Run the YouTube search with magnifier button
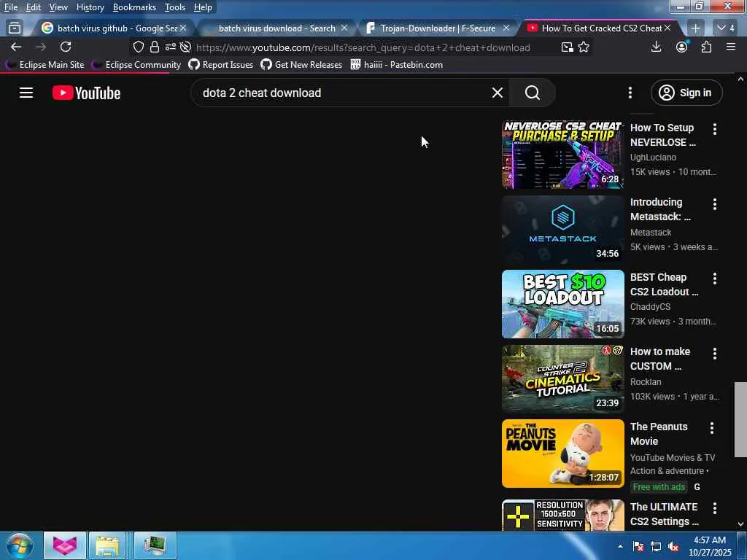Viewport: 747px width, 560px height. pyautogui.click(x=532, y=93)
